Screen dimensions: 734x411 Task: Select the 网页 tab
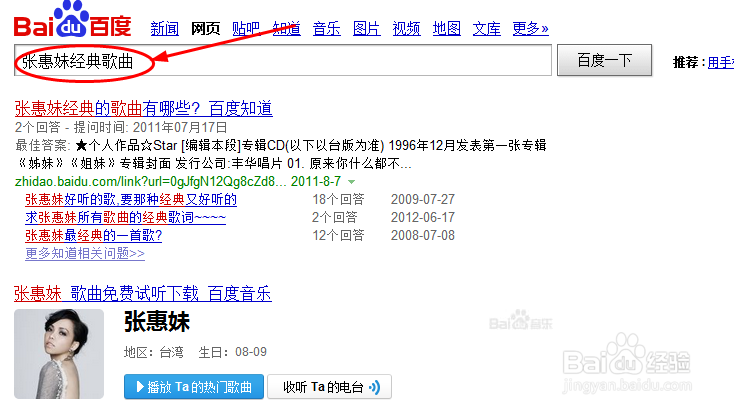point(205,29)
